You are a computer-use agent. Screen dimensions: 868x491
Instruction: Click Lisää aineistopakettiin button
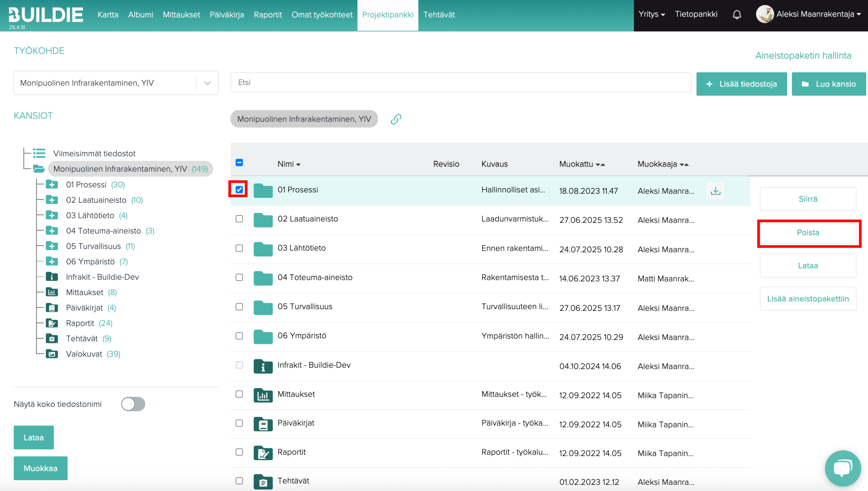(808, 299)
